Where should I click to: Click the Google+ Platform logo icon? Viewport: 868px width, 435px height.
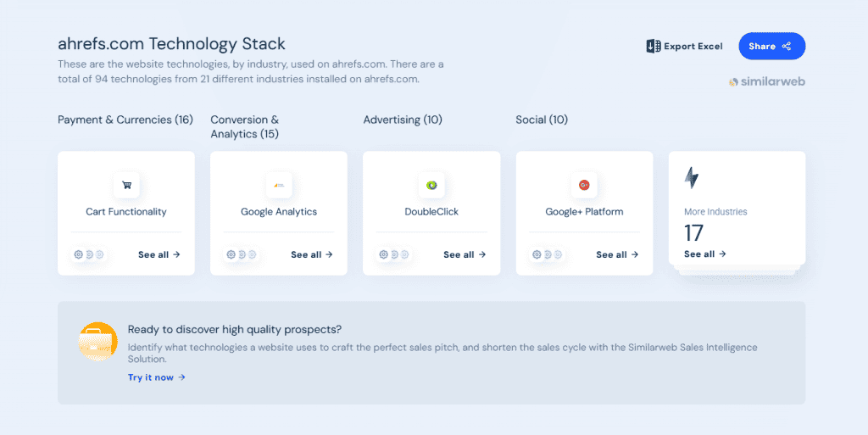584,185
